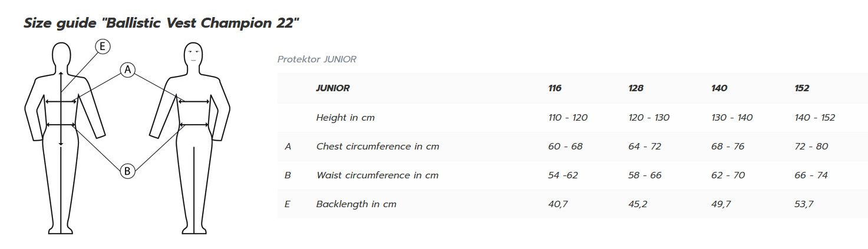
Task: Select the 128 size column header
Action: 636,88
